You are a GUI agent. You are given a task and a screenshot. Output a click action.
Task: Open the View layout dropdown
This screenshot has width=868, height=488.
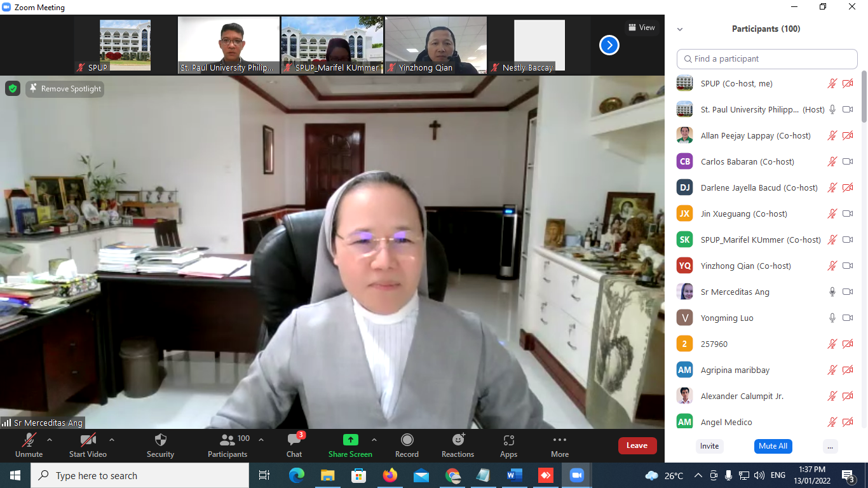pos(641,27)
